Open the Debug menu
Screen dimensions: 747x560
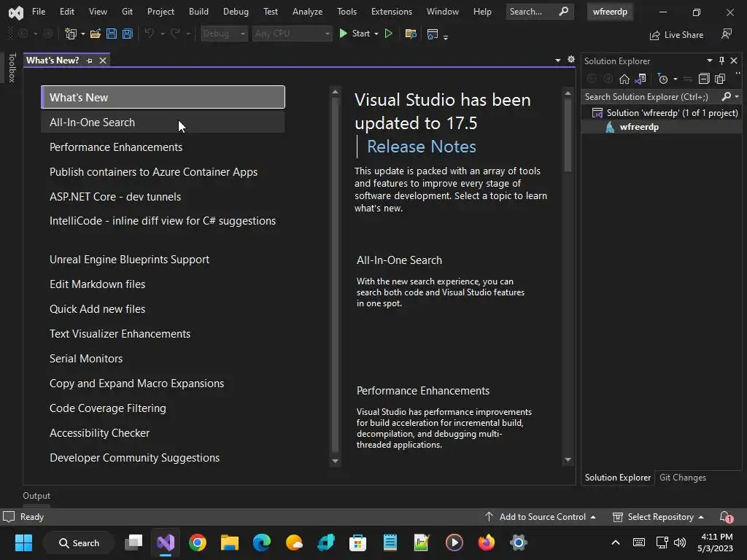(236, 12)
